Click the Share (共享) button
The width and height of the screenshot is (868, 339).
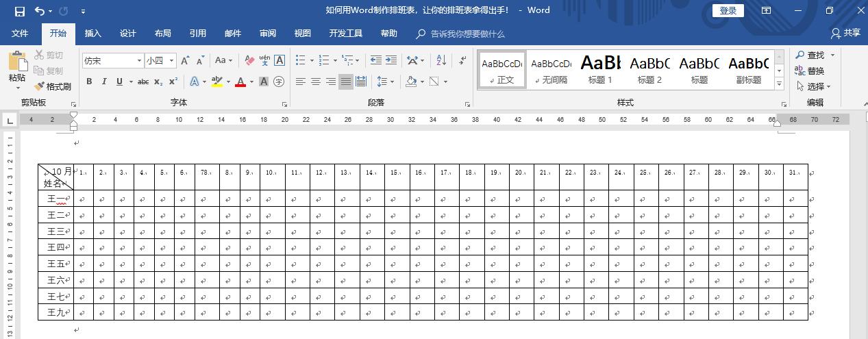(846, 33)
